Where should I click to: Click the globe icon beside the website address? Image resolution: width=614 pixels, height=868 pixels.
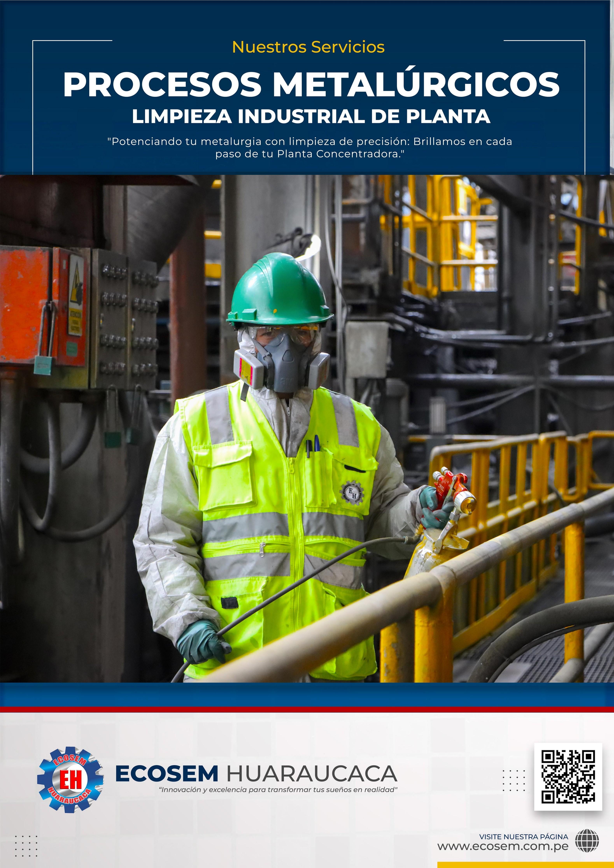point(587,841)
